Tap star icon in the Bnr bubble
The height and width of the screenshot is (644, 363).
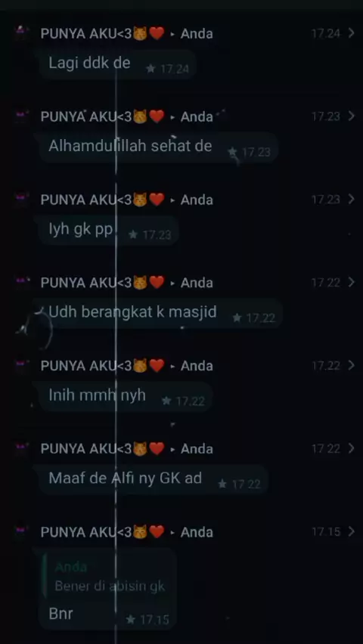point(130,619)
